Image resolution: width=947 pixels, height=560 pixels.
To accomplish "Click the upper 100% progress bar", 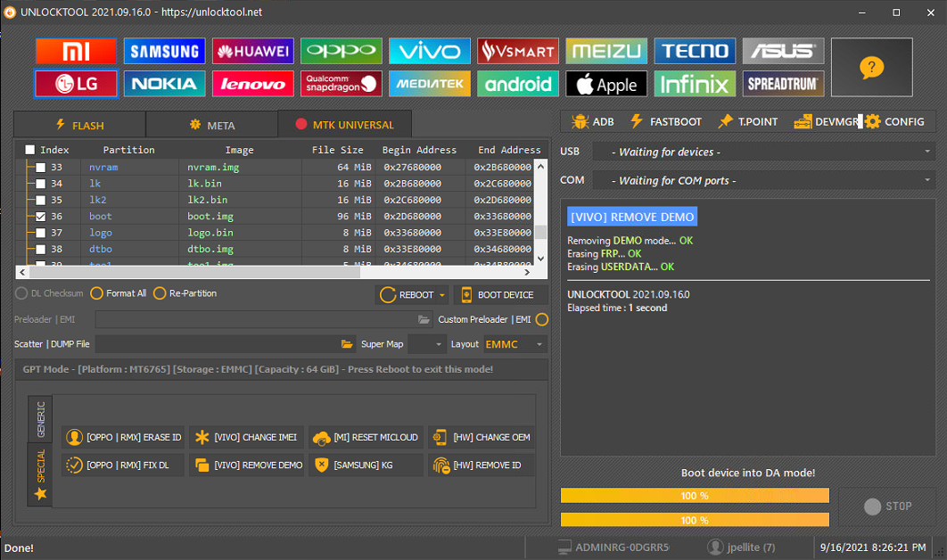I will pyautogui.click(x=695, y=496).
